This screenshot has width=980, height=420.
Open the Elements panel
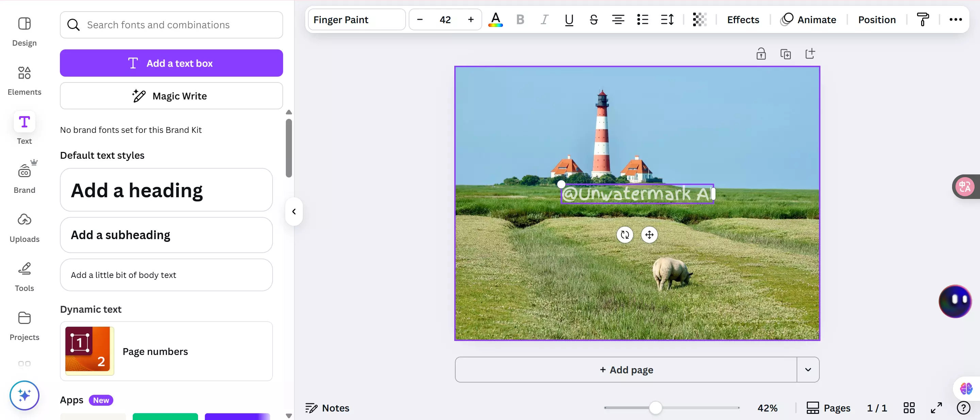pos(24,81)
